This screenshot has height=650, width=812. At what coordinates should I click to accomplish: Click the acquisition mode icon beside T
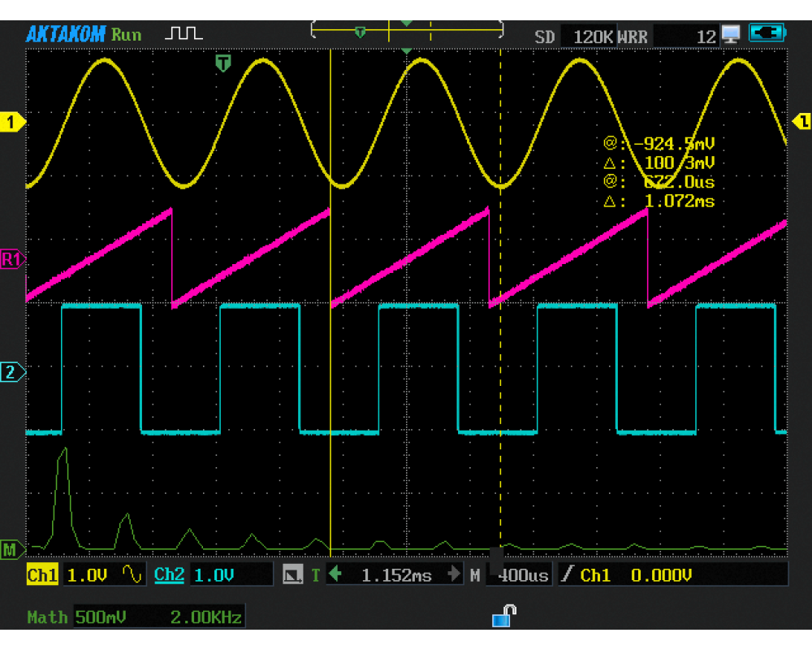coord(293,575)
